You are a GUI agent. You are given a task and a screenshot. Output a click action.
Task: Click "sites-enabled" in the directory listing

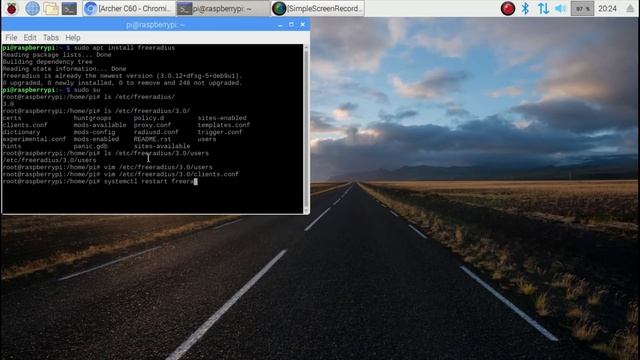(222, 118)
